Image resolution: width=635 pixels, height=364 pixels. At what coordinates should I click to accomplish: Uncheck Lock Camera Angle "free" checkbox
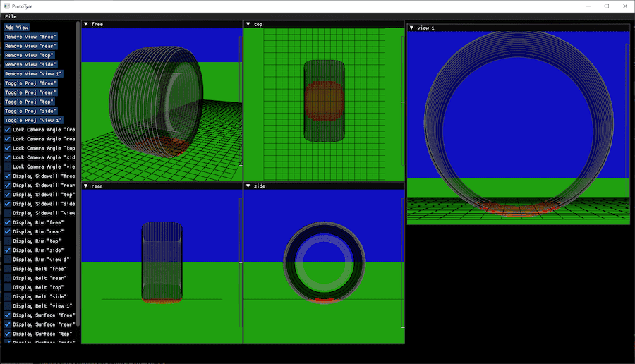pyautogui.click(x=7, y=130)
